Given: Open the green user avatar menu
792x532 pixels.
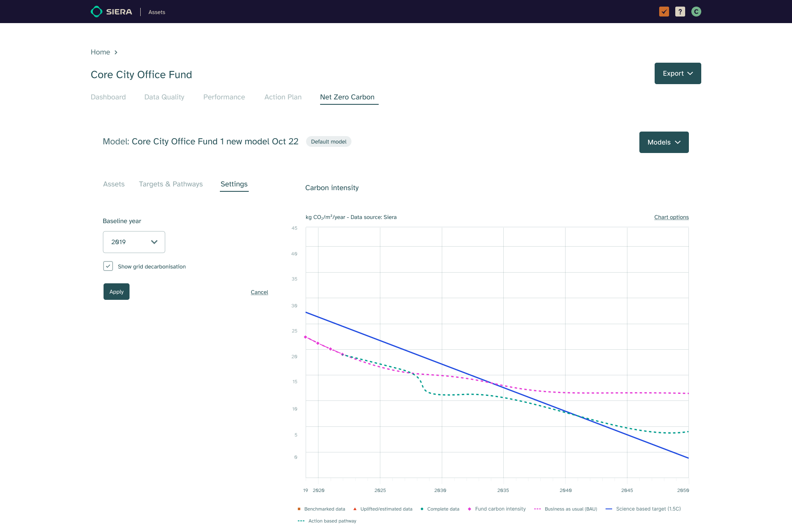Looking at the screenshot, I should (x=696, y=12).
